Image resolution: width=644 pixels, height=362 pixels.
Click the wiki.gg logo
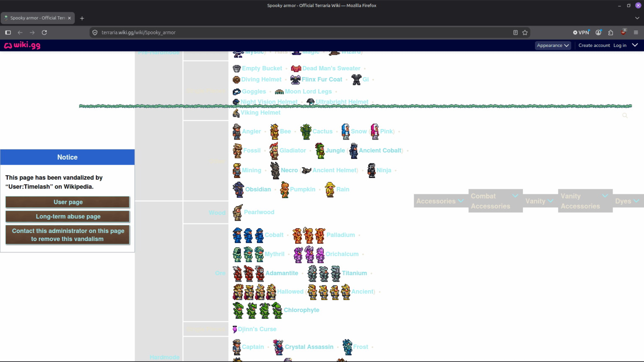tap(22, 45)
